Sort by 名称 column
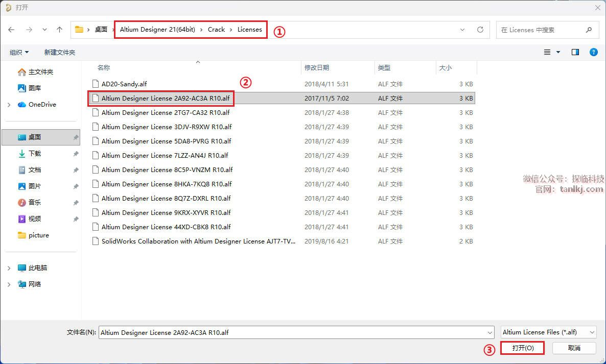 click(x=104, y=67)
